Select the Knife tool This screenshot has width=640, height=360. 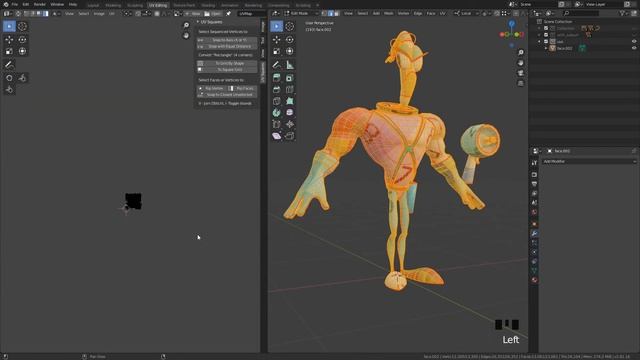click(x=276, y=101)
